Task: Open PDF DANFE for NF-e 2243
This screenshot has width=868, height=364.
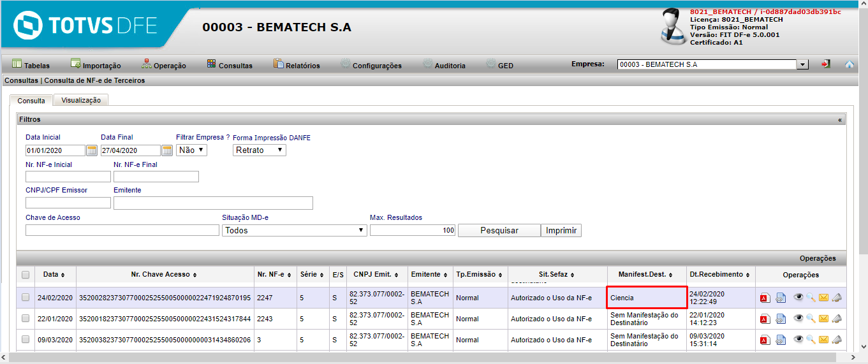Action: [765, 319]
